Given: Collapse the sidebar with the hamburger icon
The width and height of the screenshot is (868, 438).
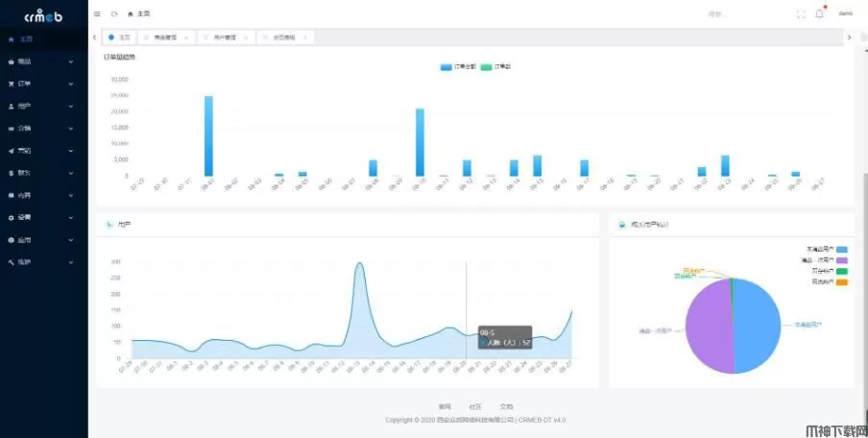Looking at the screenshot, I should [x=97, y=13].
